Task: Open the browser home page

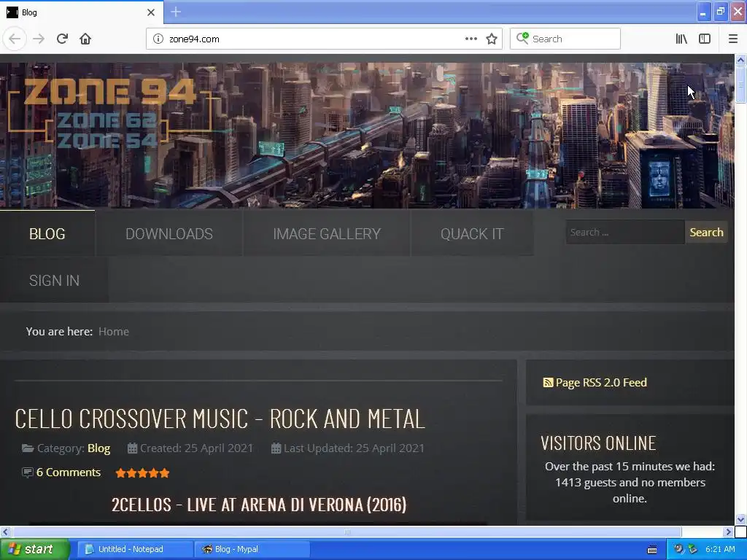Action: pos(85,39)
